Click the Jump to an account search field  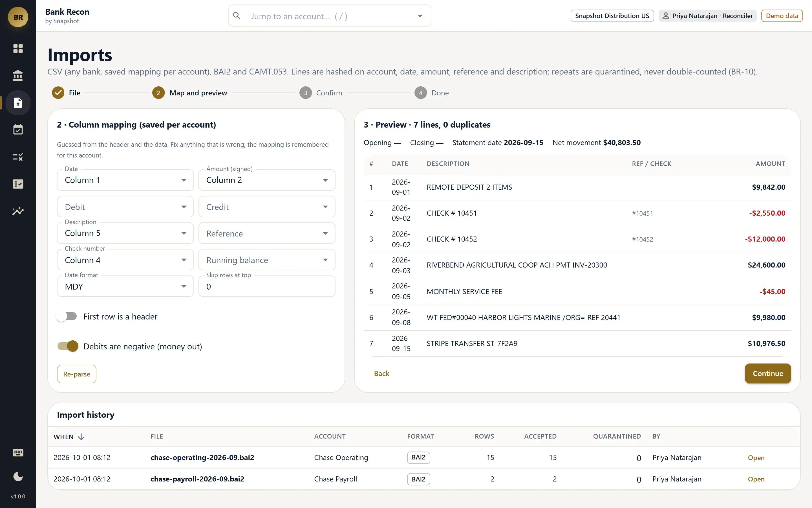point(330,16)
